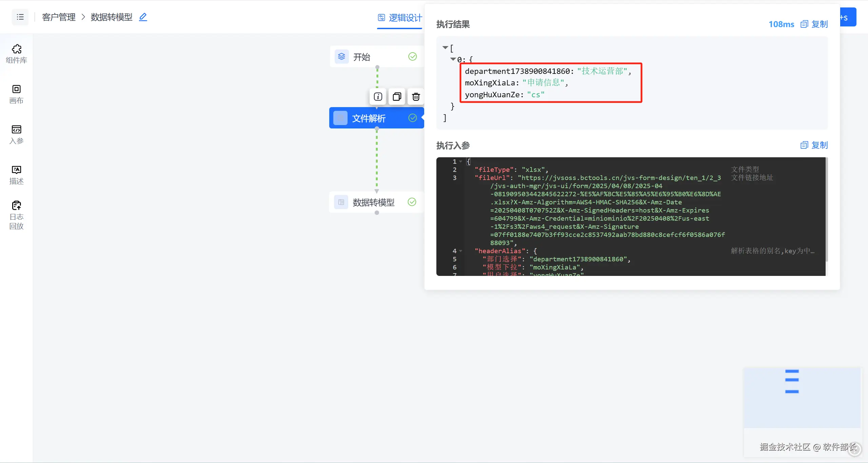Screen dimensions: 868x463
Task: Open the 日志回放 log replay panel
Action: coord(16,215)
